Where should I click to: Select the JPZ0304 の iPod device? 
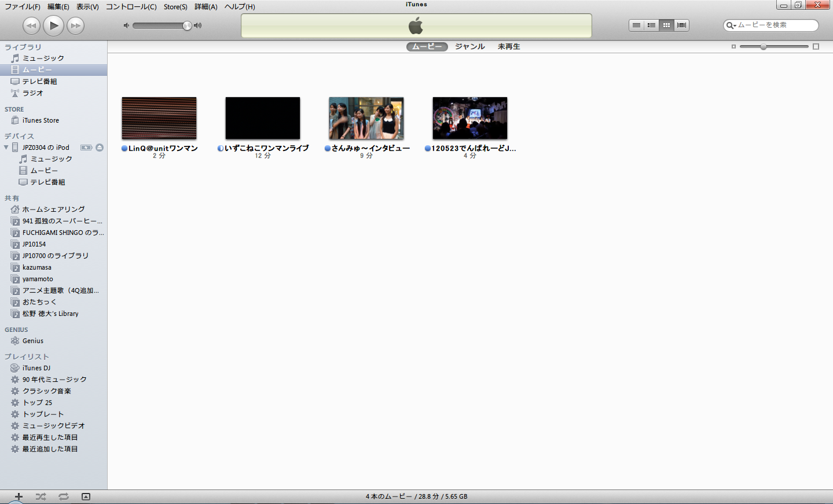(x=46, y=148)
